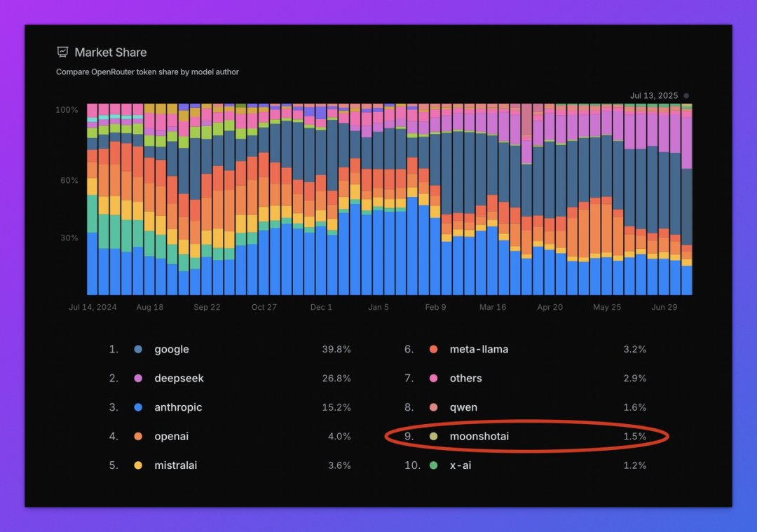Image resolution: width=757 pixels, height=532 pixels.
Task: Click the 39.8% google share value
Action: [336, 349]
